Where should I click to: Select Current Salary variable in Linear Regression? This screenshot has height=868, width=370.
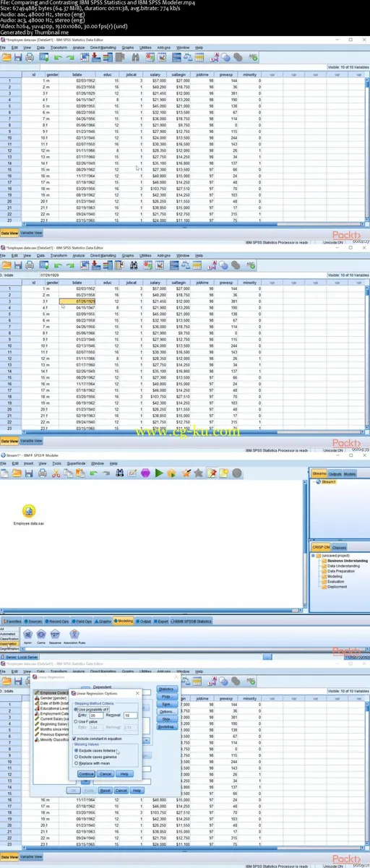click(53, 721)
